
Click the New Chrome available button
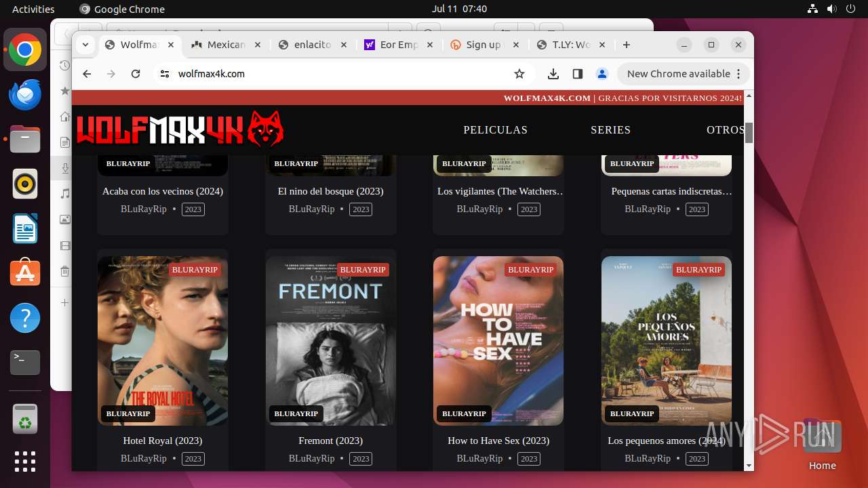click(683, 74)
